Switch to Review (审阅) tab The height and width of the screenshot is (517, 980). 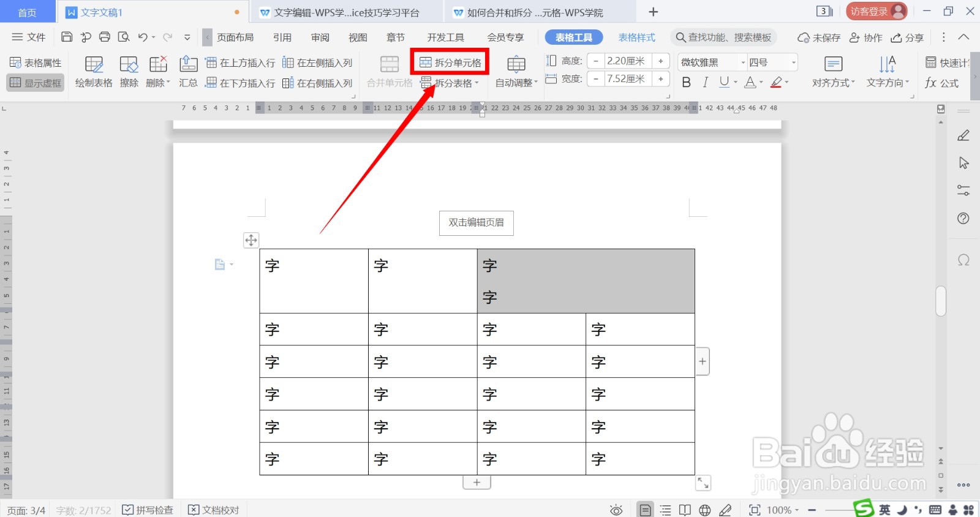coord(320,37)
